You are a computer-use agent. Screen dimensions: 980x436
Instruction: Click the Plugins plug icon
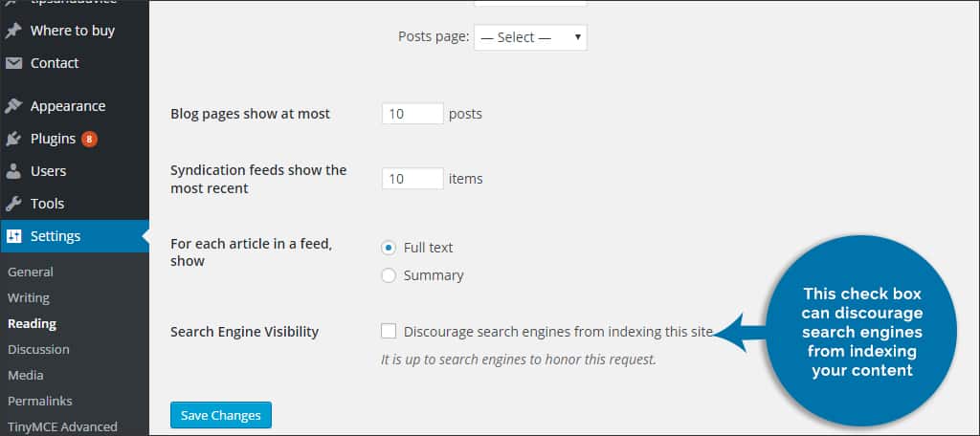click(x=13, y=139)
